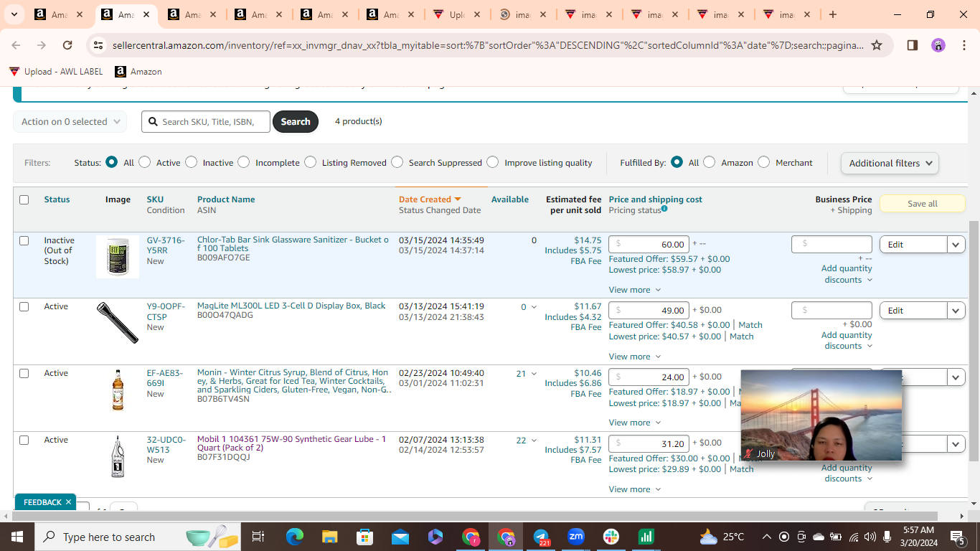This screenshot has width=980, height=551.
Task: Open the browser side panel
Action: click(913, 45)
